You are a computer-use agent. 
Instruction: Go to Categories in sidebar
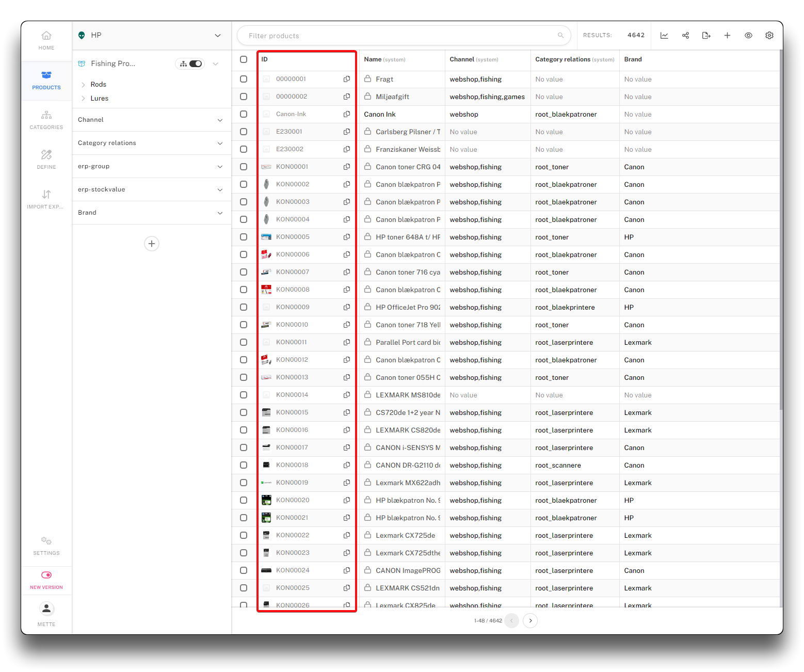click(46, 119)
